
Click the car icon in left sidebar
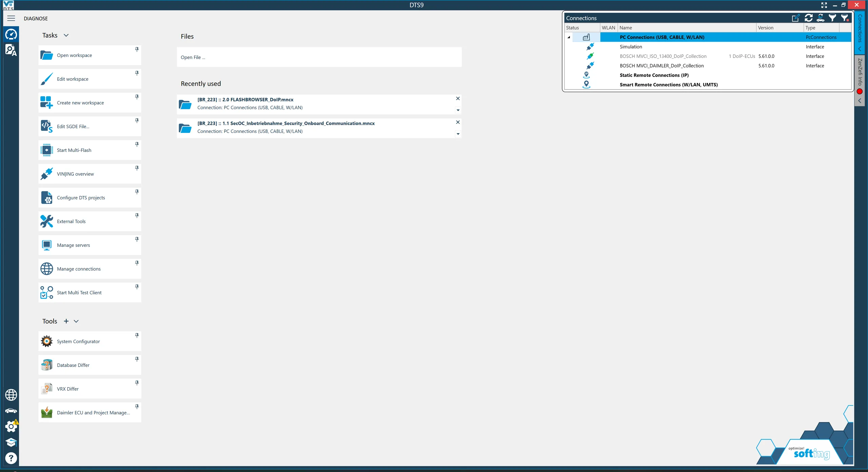pos(11,411)
